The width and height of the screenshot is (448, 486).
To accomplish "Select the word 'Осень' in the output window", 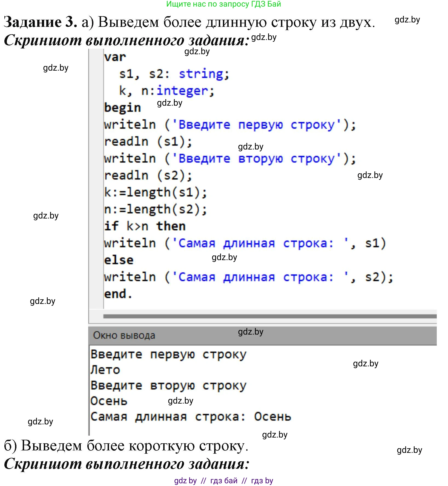I will pos(108,401).
